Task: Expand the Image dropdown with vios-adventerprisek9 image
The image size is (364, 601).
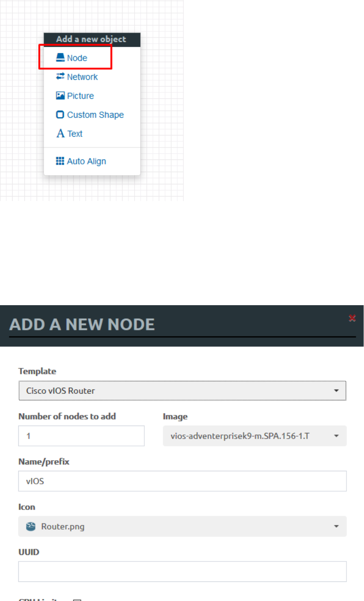Action: pos(254,436)
